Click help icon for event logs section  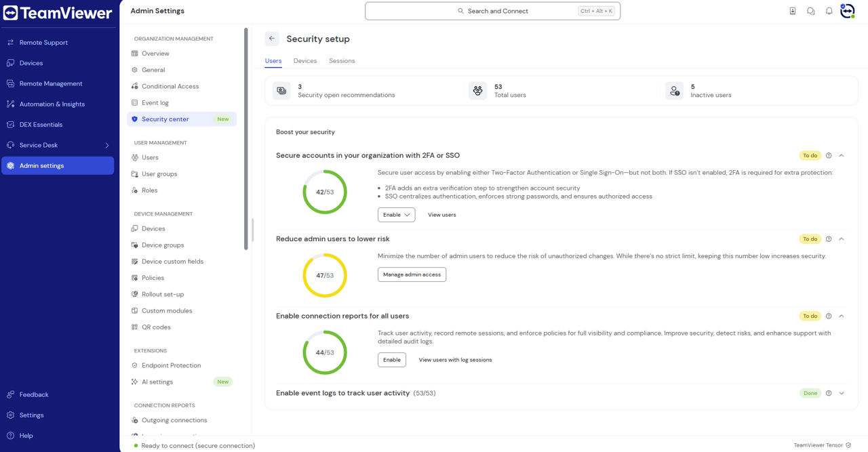point(829,393)
